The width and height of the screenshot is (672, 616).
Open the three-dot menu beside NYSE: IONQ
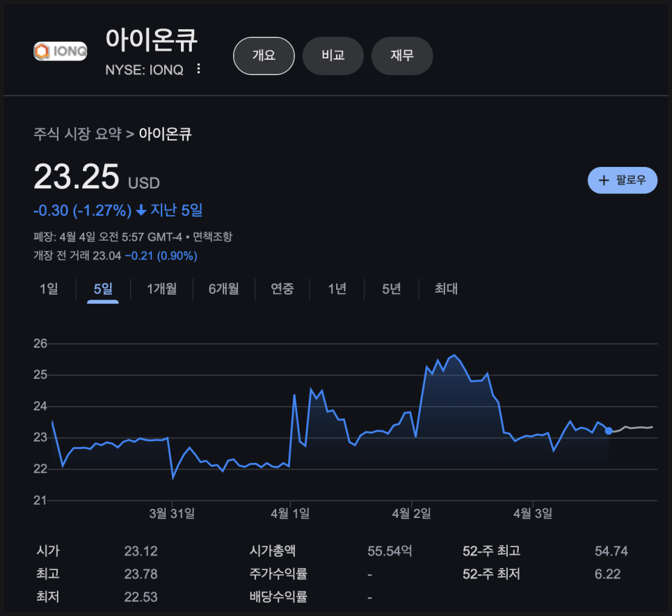pyautogui.click(x=198, y=69)
